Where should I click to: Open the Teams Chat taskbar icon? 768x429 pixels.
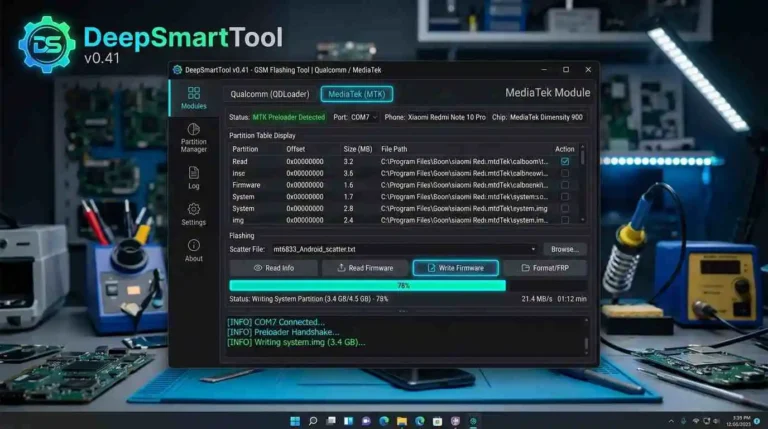coord(366,421)
